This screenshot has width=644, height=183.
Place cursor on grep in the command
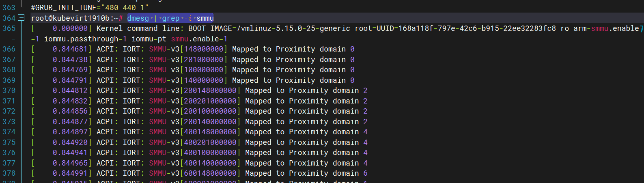coord(171,18)
